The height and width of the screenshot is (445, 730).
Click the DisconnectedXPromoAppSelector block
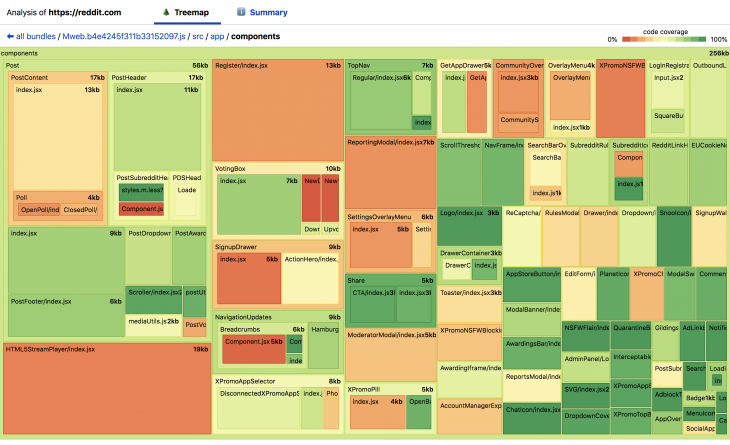pyautogui.click(x=258, y=408)
